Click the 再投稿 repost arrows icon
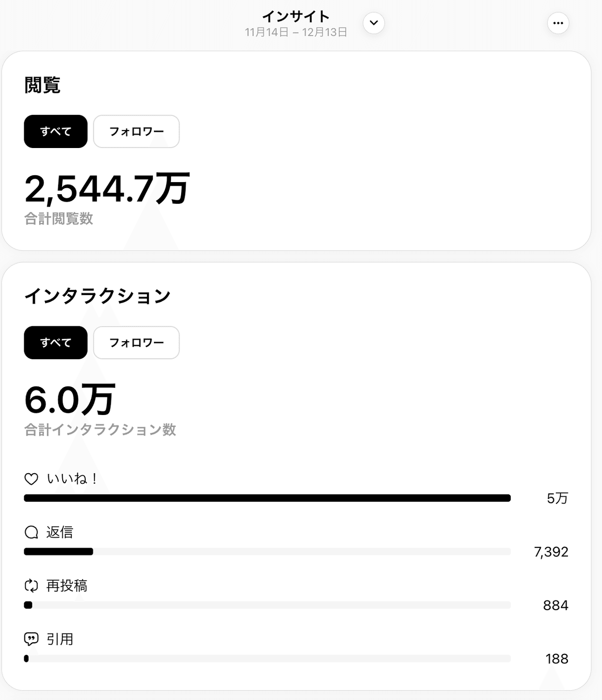The height and width of the screenshot is (700, 602). click(31, 586)
